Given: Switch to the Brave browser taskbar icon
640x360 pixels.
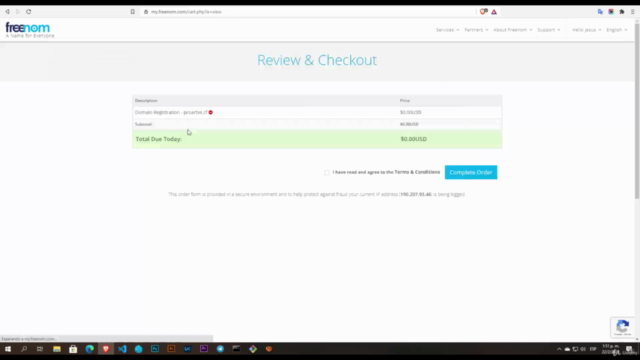Looking at the screenshot, I should click(x=106, y=349).
